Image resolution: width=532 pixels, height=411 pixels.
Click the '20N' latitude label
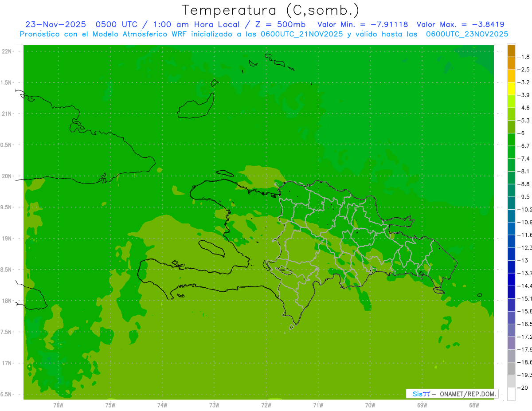pos(7,176)
